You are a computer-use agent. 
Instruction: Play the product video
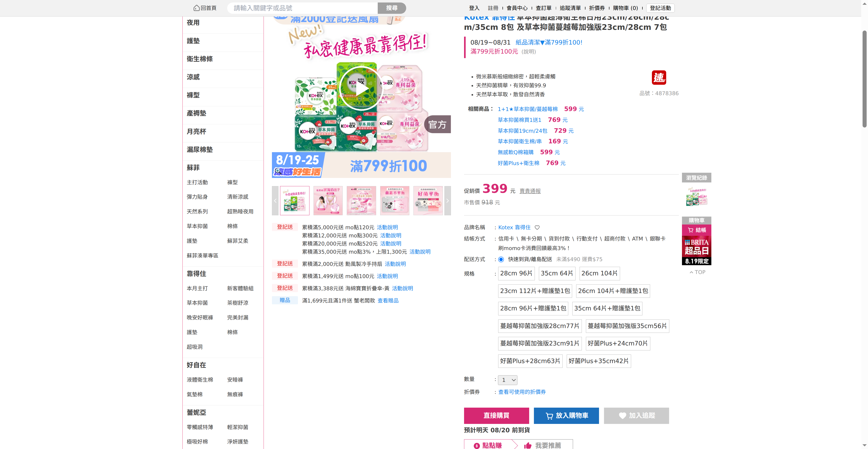pos(361,89)
